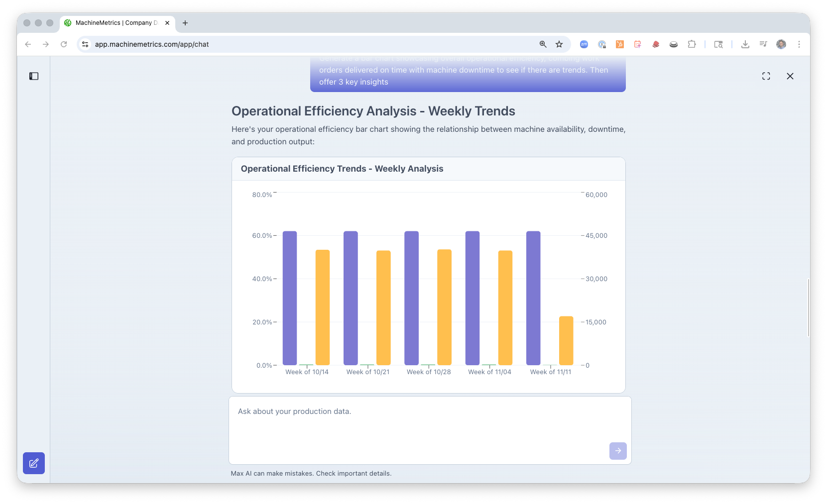This screenshot has width=827, height=504.
Task: Open the Chrome downloads icon
Action: click(745, 44)
